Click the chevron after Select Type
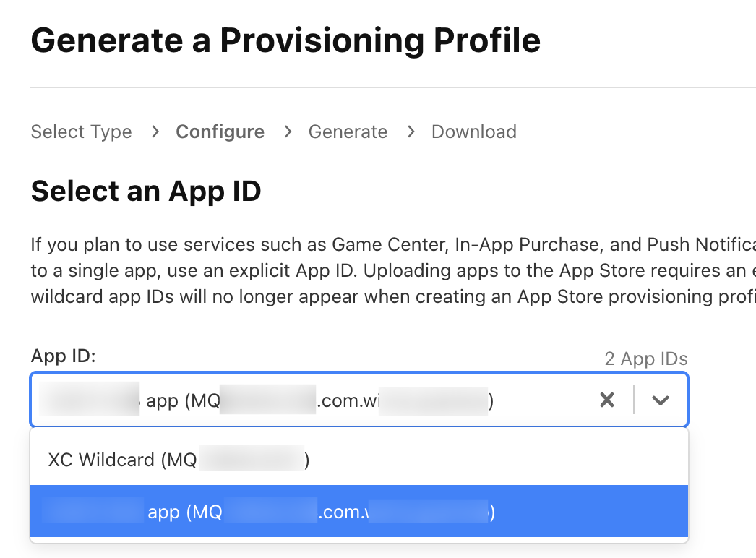Viewport: 756px width, 558px height. [x=155, y=132]
